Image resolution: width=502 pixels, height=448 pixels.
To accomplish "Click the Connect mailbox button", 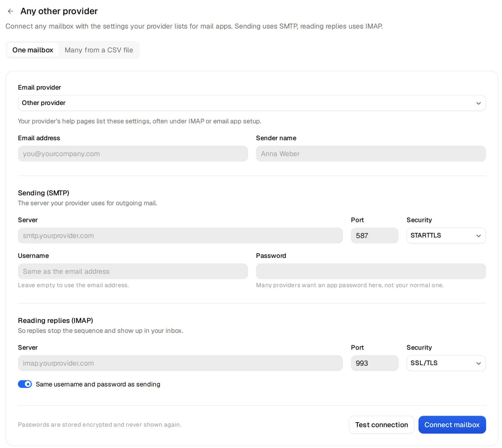I will (452, 425).
